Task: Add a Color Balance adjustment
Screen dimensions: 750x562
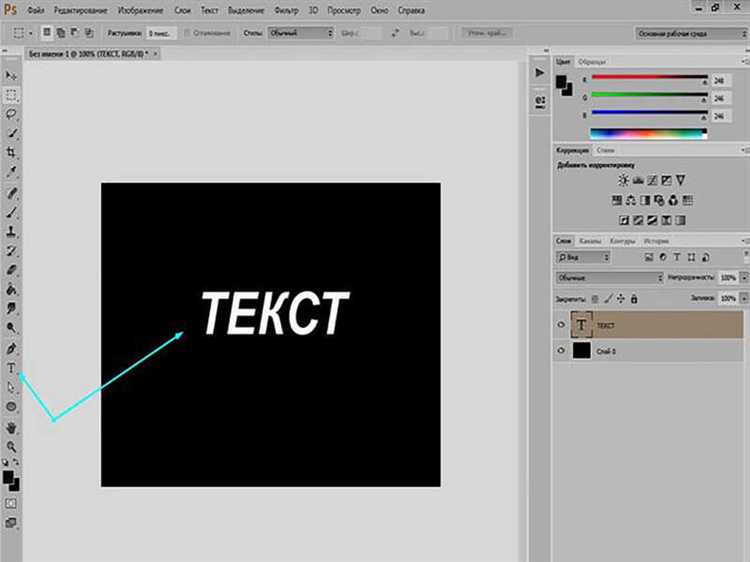Action: point(631,200)
